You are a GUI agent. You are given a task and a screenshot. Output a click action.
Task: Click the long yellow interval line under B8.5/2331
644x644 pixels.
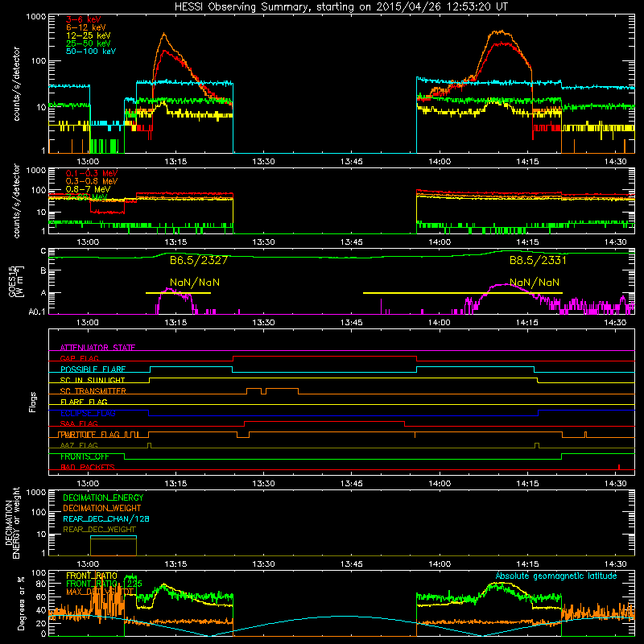coord(462,293)
